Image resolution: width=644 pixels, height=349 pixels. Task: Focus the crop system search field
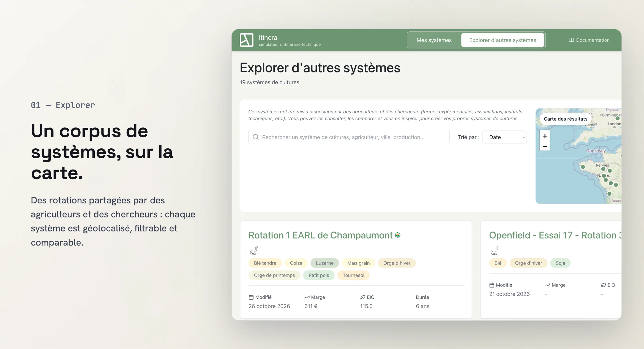tap(349, 137)
